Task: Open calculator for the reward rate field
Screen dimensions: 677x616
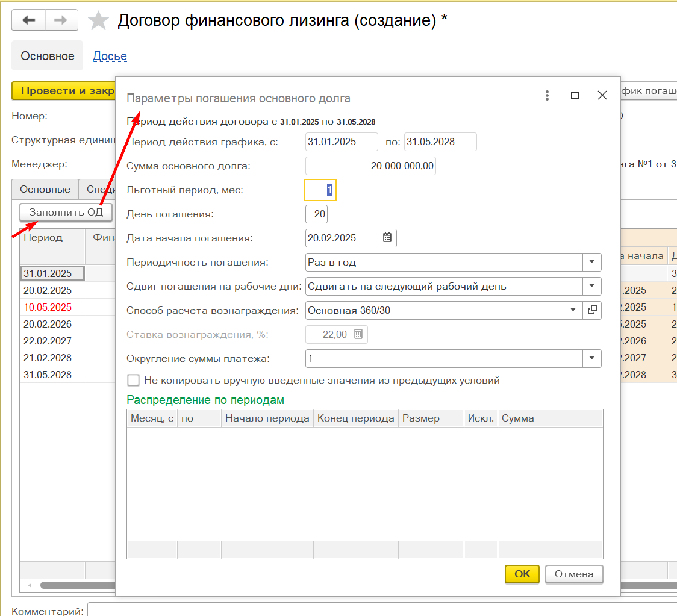Action: coord(358,334)
